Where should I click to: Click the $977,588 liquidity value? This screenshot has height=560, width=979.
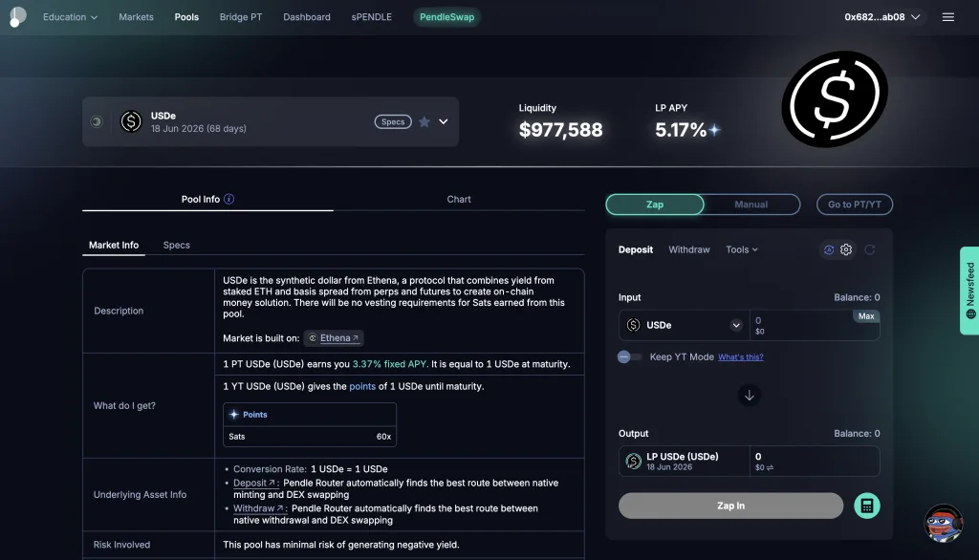(560, 130)
